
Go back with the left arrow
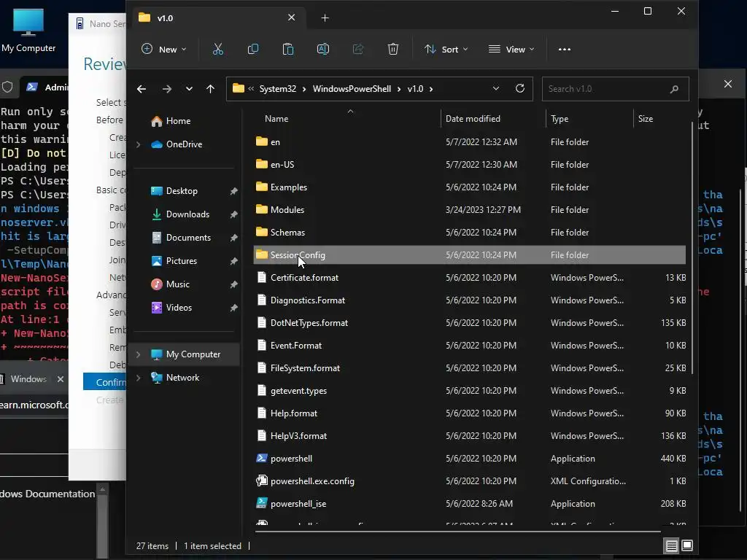tap(142, 89)
